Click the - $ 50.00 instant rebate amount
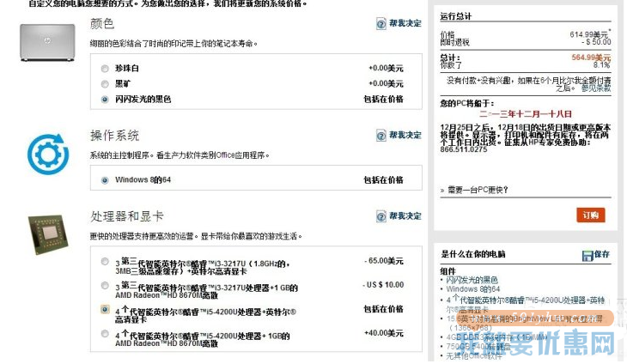The height and width of the screenshot is (364, 627). (596, 42)
